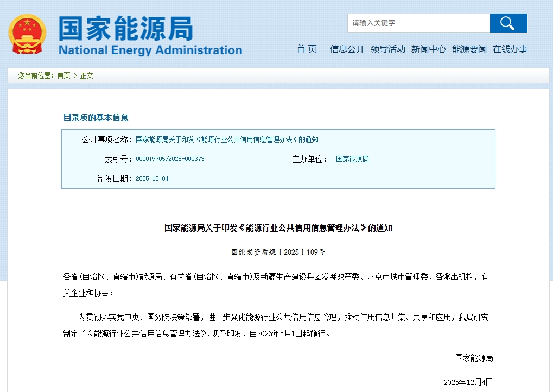Viewport: 553px width, 392px height.
Task: Click the 公开事项名称 notice title value
Action: (x=227, y=139)
